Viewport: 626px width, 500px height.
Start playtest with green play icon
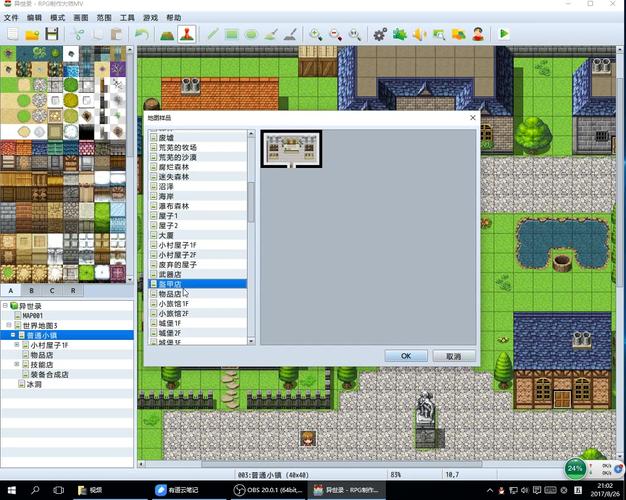pyautogui.click(x=504, y=34)
